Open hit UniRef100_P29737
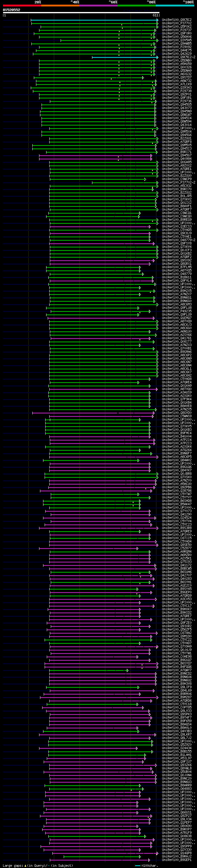 click(176, 30)
